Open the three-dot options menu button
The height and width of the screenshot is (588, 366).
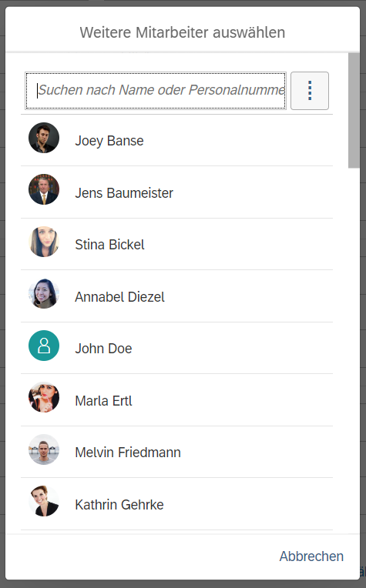(x=310, y=91)
